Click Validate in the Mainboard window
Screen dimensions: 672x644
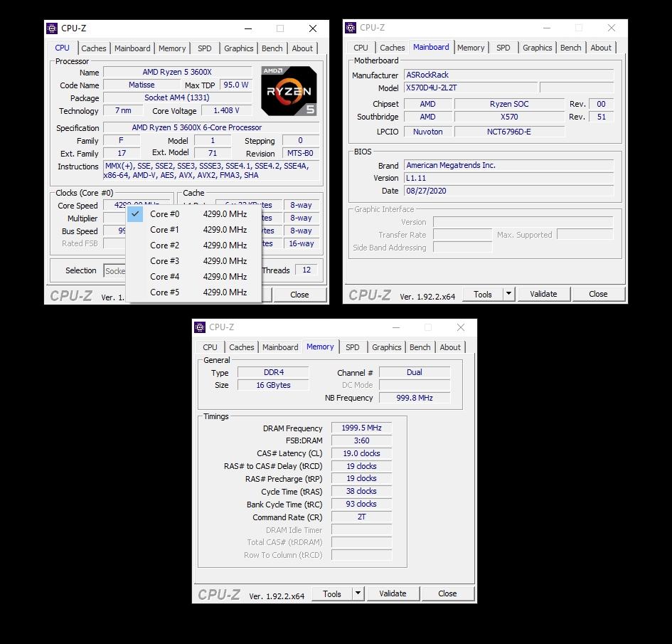click(543, 294)
